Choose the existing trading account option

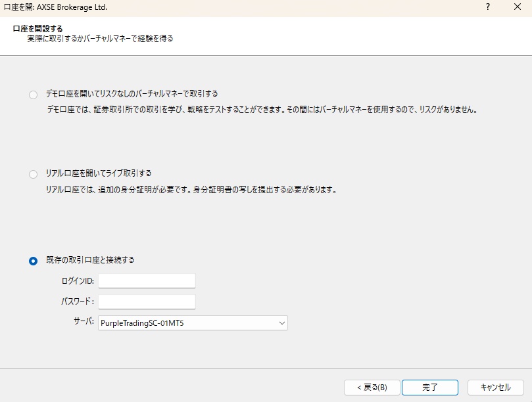coord(34,261)
